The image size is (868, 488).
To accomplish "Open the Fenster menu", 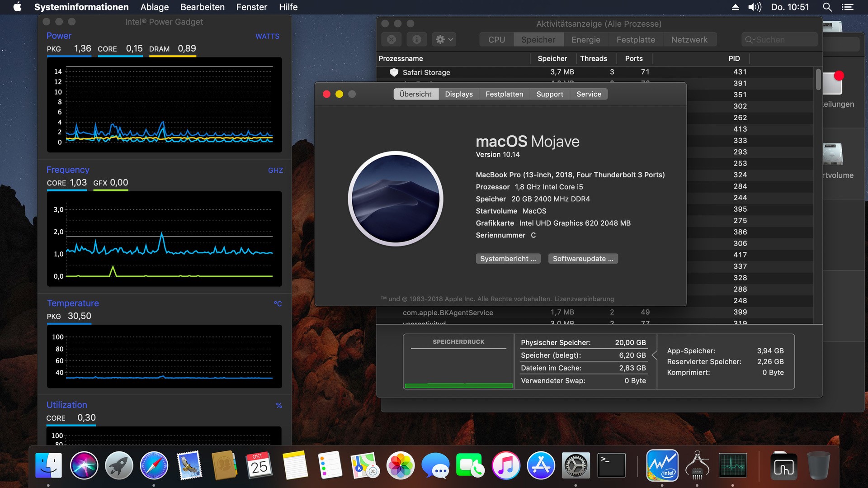I will click(251, 7).
